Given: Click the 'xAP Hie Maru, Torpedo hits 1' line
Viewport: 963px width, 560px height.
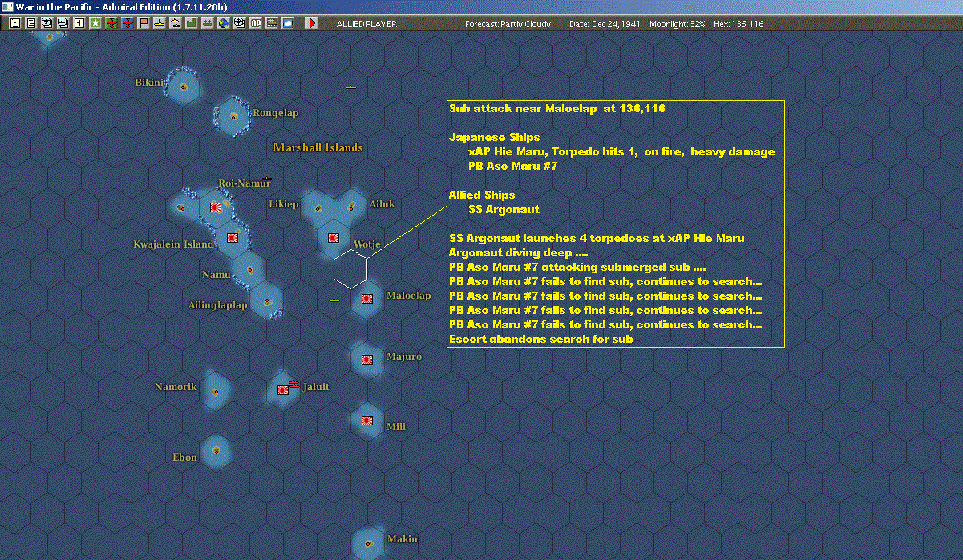Looking at the screenshot, I should [621, 151].
